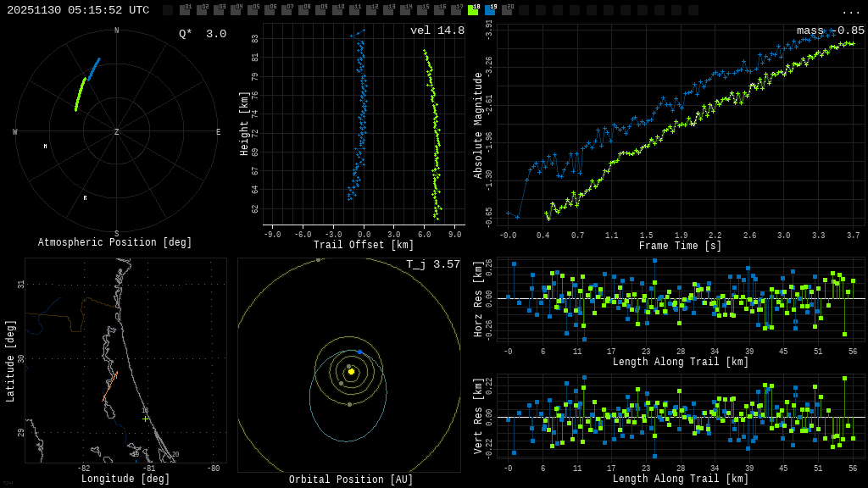Click the 'Horz Res [km]' axis label

(479, 299)
